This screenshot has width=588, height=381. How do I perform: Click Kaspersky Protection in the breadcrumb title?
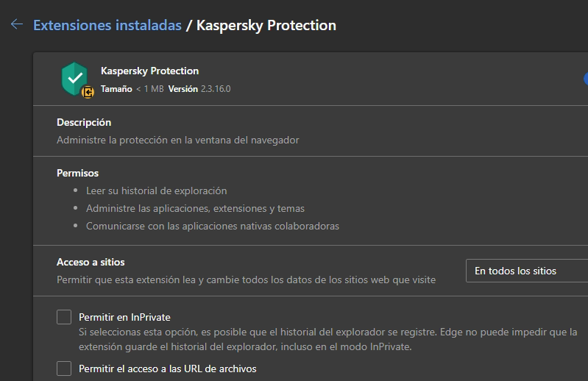click(x=266, y=25)
